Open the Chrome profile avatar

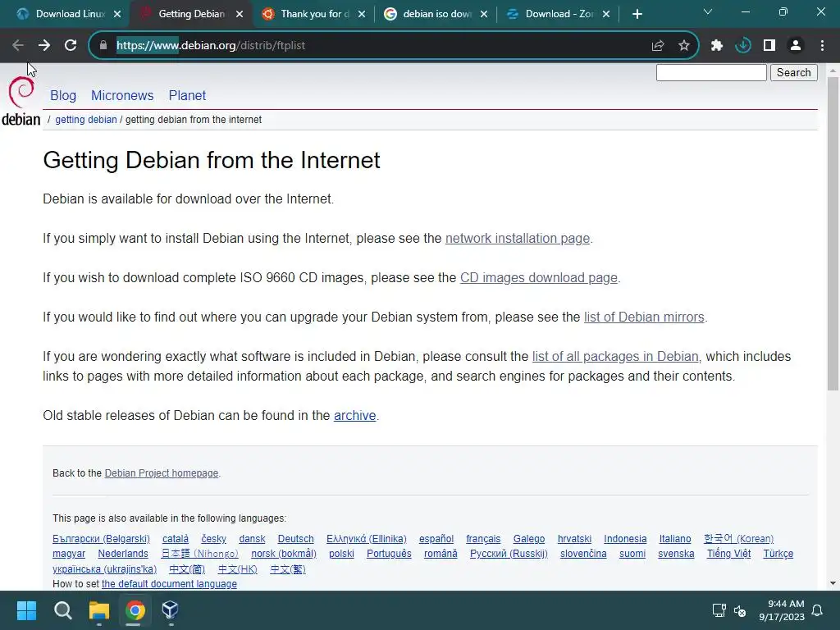796,46
